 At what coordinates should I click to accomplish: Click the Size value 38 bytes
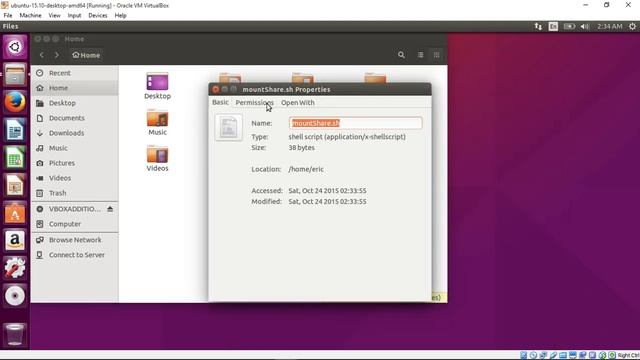click(301, 148)
